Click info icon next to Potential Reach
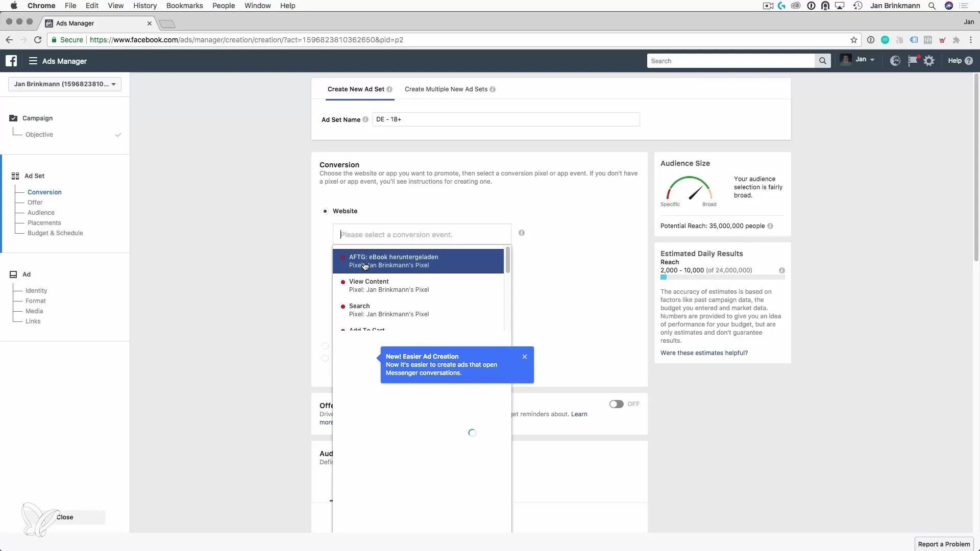Viewport: 980px width, 551px height. point(770,226)
